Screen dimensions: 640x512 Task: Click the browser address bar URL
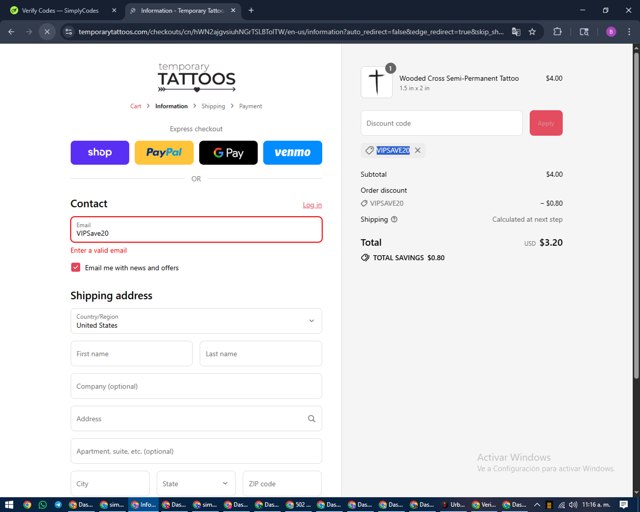coord(291,31)
